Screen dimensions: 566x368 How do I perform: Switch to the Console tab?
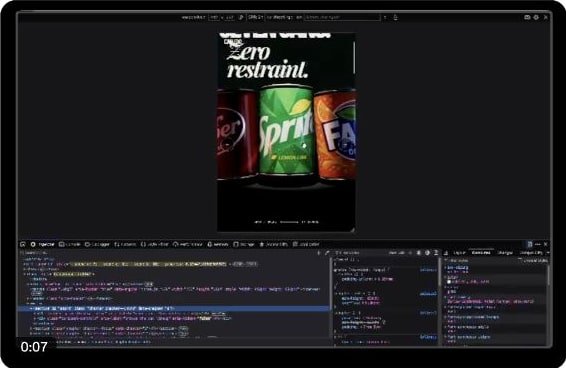70,244
